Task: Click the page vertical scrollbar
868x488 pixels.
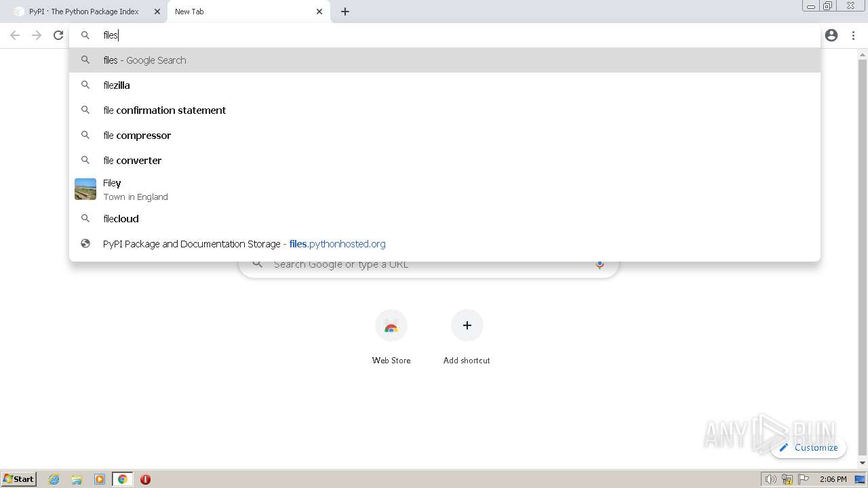Action: pos(863,258)
